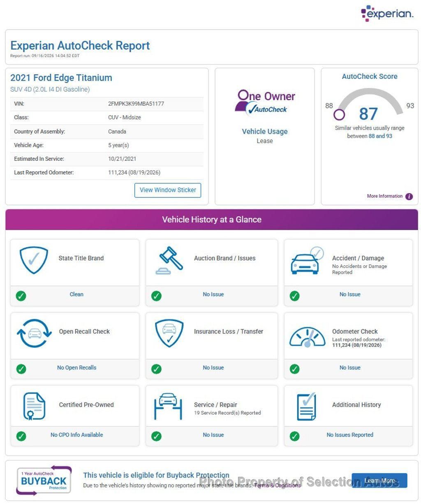Click the View Window Sticker button
The image size is (421, 504).
tap(168, 190)
